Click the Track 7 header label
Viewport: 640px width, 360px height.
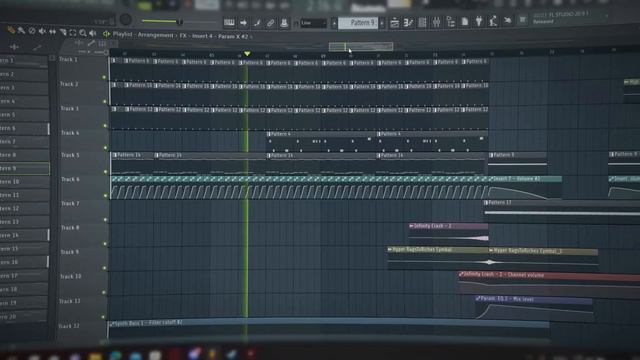coord(70,203)
